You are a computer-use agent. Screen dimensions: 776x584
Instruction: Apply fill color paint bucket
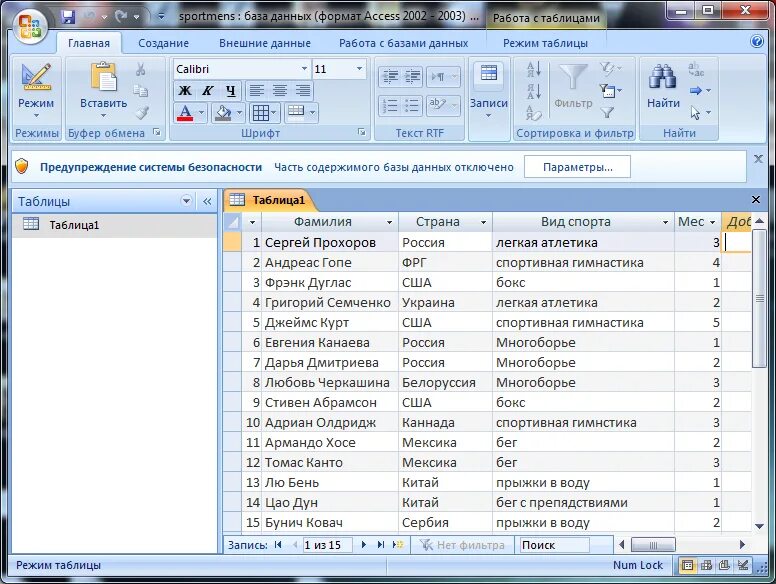click(x=223, y=113)
